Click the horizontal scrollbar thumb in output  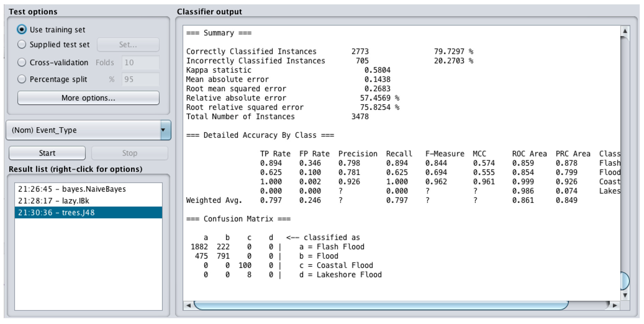[x=381, y=305]
